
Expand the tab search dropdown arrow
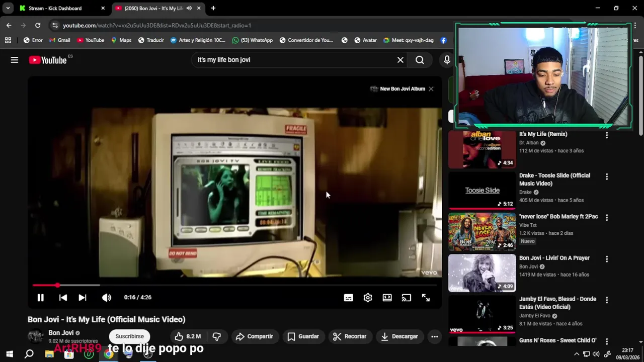point(8,8)
